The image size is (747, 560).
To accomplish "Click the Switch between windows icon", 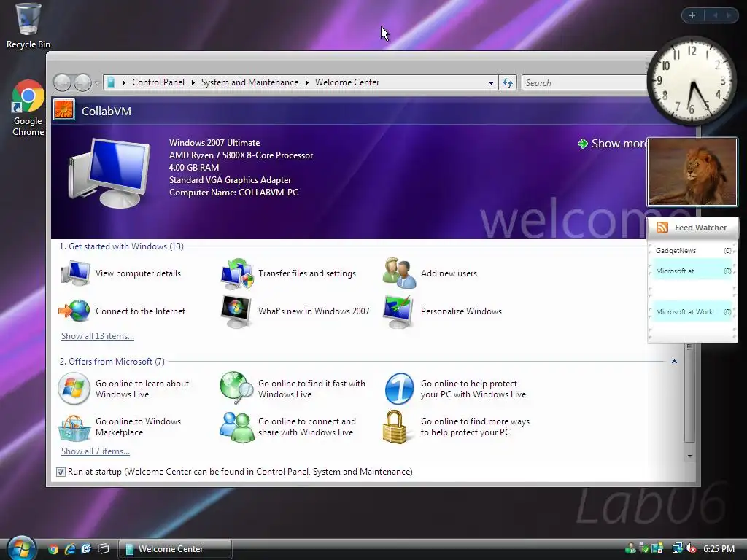I will pyautogui.click(x=104, y=549).
